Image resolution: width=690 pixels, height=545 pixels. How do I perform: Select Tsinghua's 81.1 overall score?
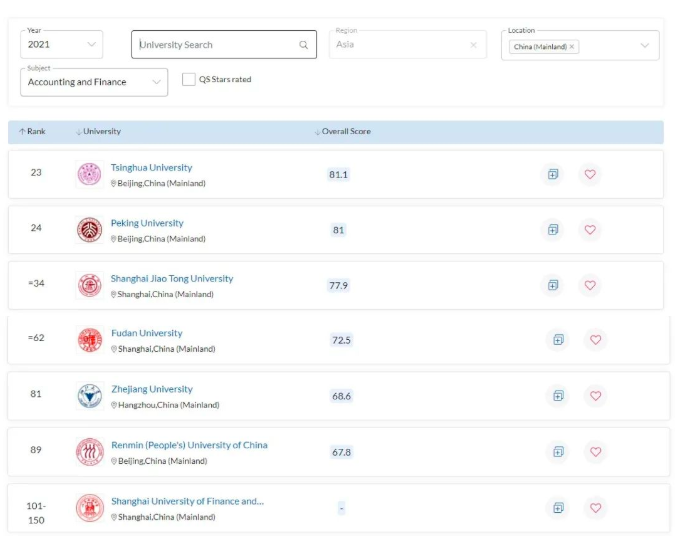coord(338,175)
